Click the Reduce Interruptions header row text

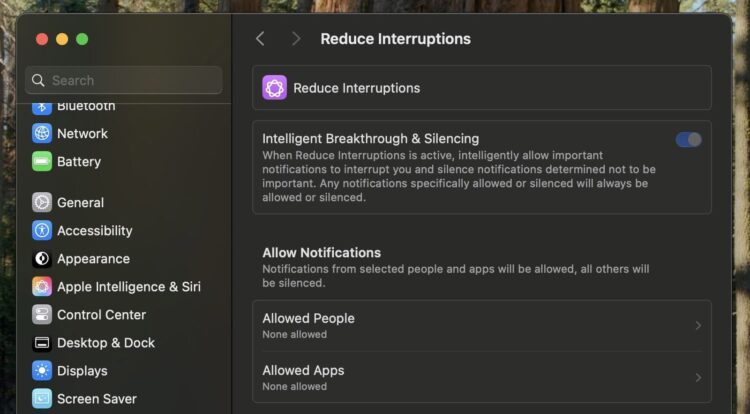tap(357, 88)
